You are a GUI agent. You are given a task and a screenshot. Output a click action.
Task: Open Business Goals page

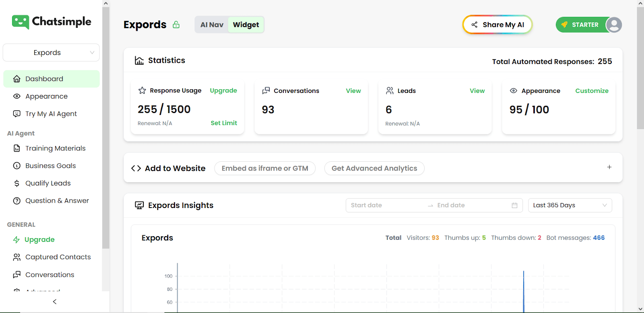(52, 166)
